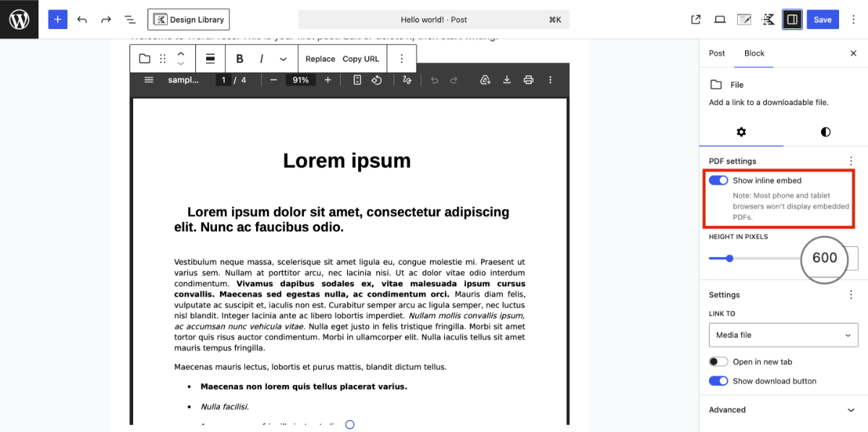
Task: Click the File block type folder icon
Action: (x=145, y=59)
